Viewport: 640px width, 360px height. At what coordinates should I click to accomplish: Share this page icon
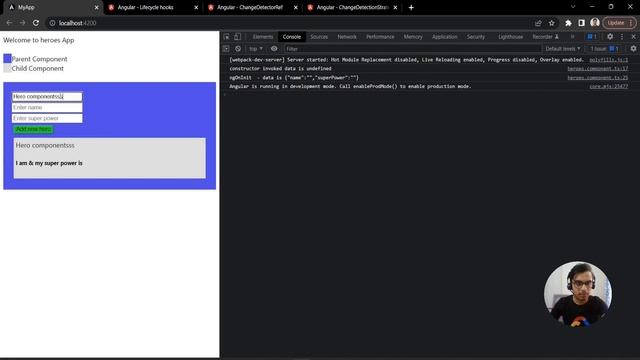tap(538, 23)
